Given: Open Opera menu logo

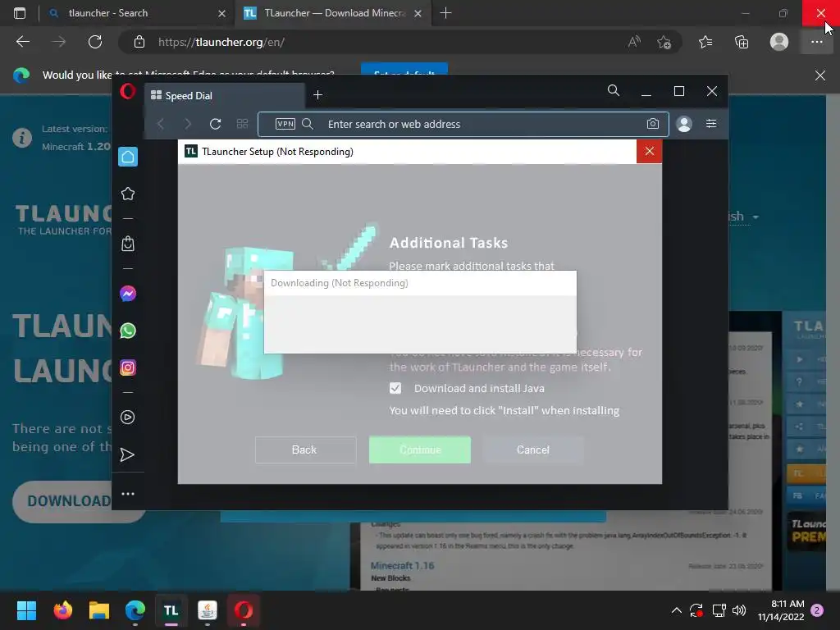Looking at the screenshot, I should click(x=127, y=92).
